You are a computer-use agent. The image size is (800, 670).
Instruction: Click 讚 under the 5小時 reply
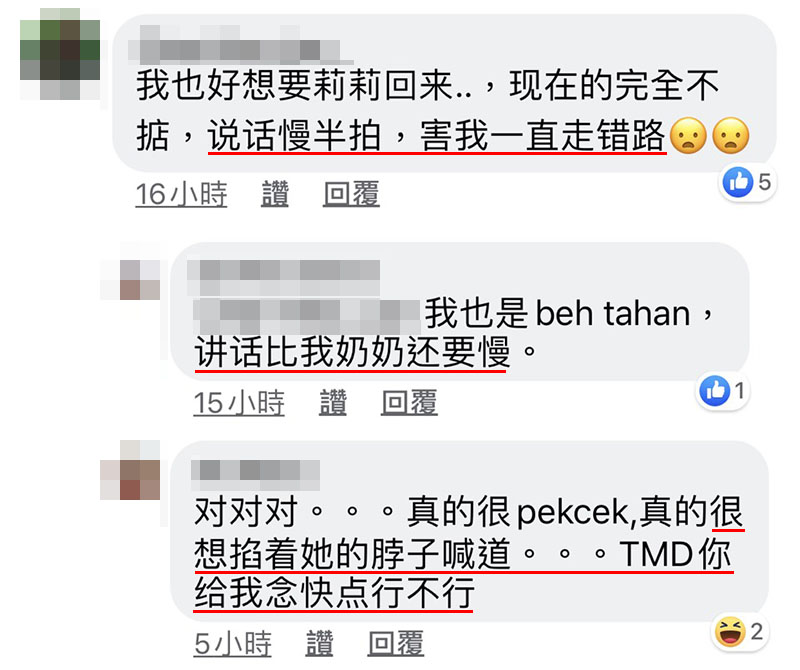coord(319,643)
